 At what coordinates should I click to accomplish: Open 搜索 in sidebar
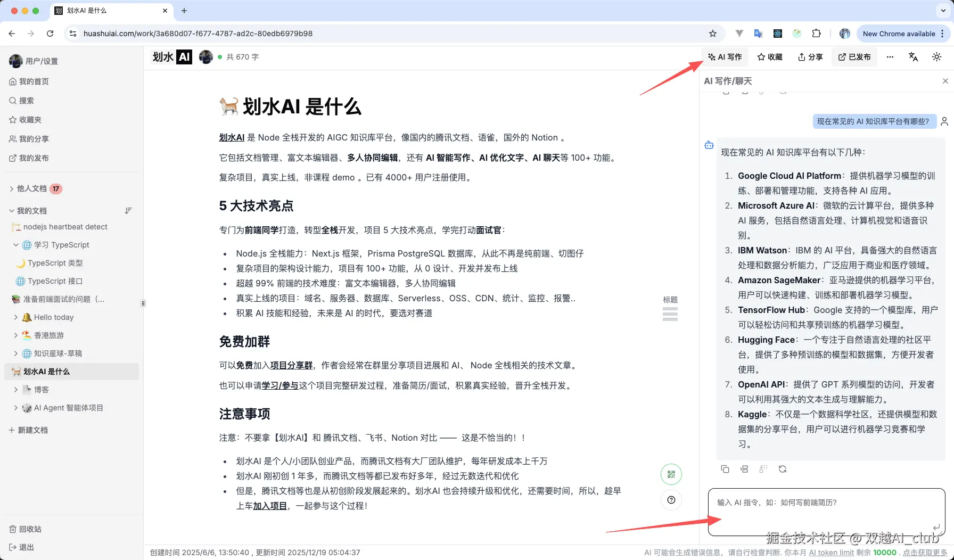pos(21,101)
